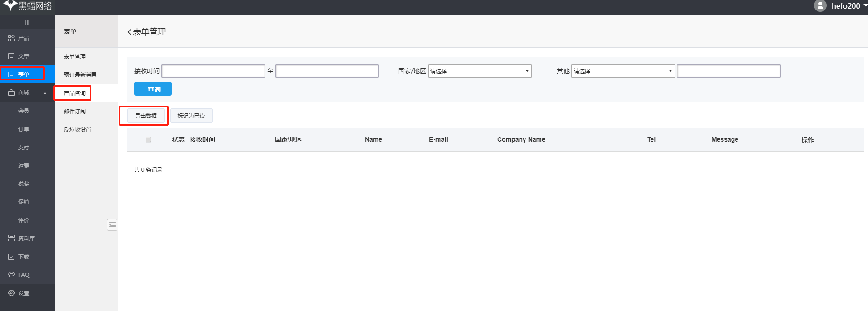This screenshot has height=311, width=868.
Task: Collapse the 商城 submenu arrow
Action: [x=45, y=93]
